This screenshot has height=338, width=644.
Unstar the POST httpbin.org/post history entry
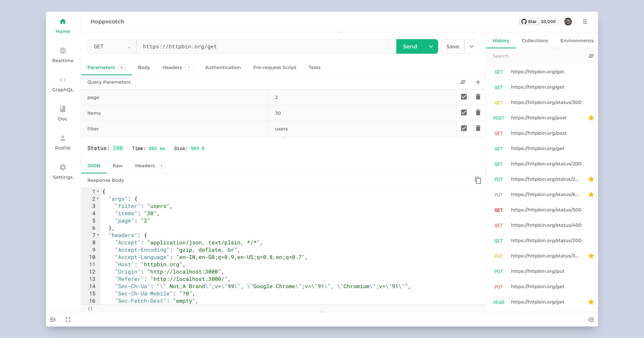point(591,118)
